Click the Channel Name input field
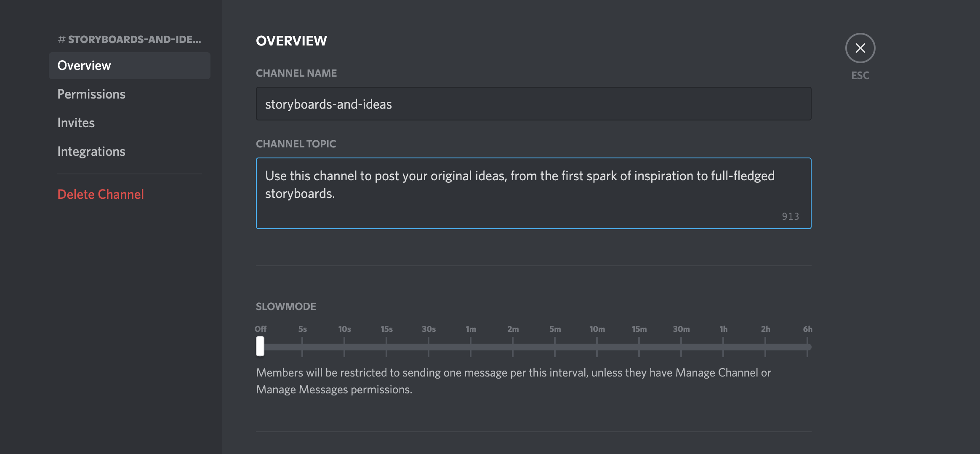The height and width of the screenshot is (454, 980). point(533,104)
